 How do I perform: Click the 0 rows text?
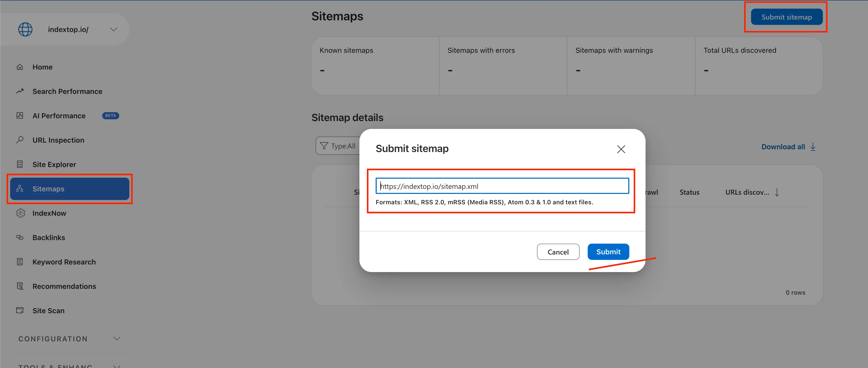[795, 293]
